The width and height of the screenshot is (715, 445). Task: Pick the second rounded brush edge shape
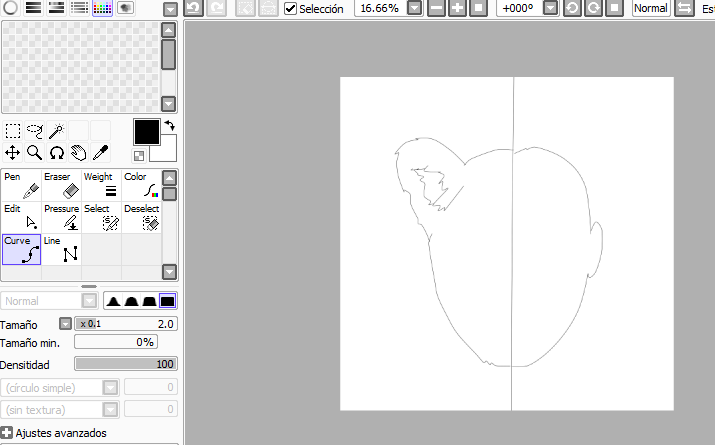click(131, 301)
